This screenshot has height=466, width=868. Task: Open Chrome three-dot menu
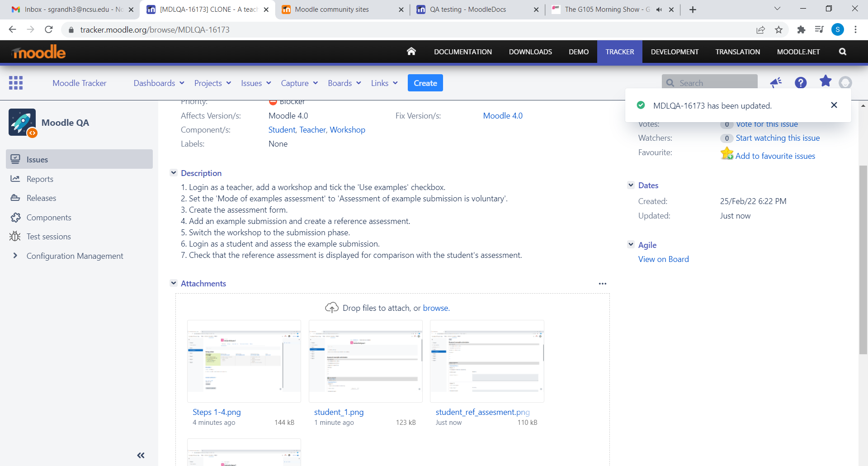(855, 29)
